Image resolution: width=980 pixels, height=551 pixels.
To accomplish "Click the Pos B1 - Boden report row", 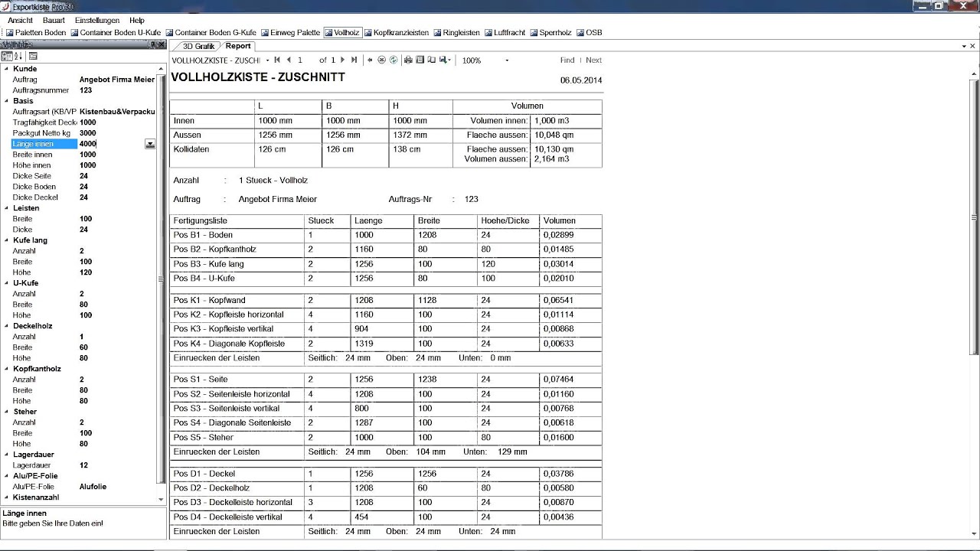I will pyautogui.click(x=386, y=235).
